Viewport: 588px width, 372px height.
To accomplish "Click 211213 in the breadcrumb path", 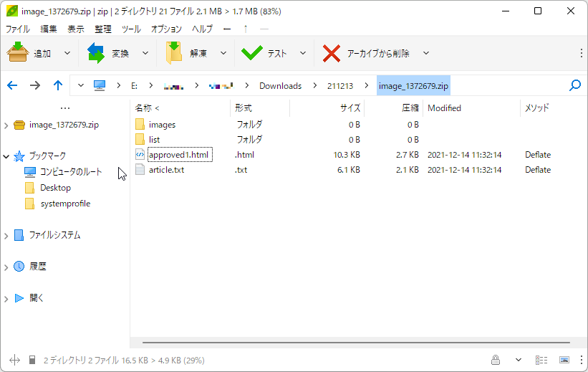I will click(x=340, y=86).
